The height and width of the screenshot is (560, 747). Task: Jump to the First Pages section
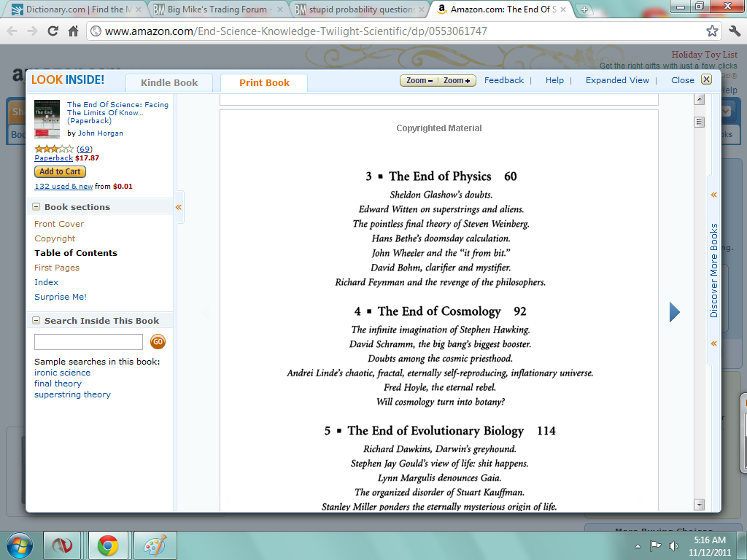click(57, 268)
